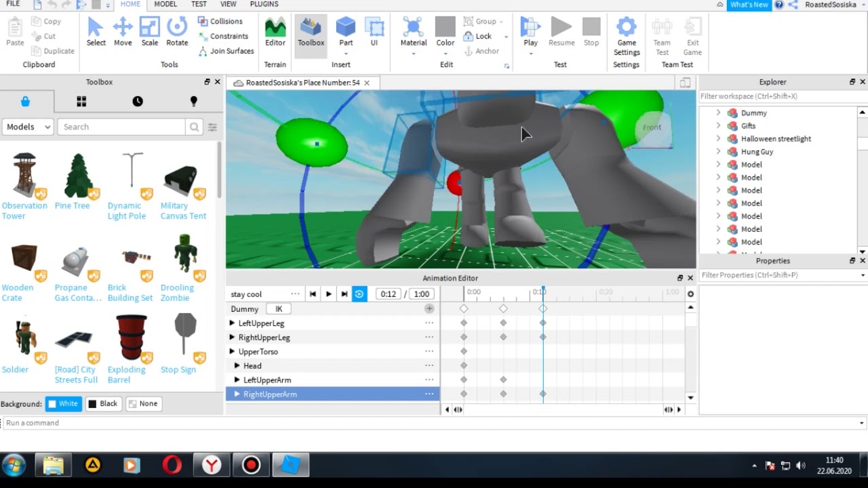The image size is (868, 488).
Task: Open volume control in system tray
Action: click(x=801, y=466)
